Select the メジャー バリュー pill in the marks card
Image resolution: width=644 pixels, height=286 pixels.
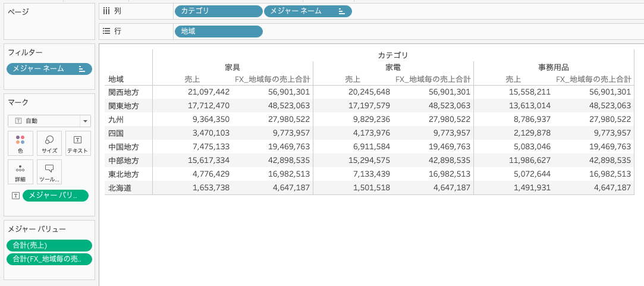click(x=55, y=196)
